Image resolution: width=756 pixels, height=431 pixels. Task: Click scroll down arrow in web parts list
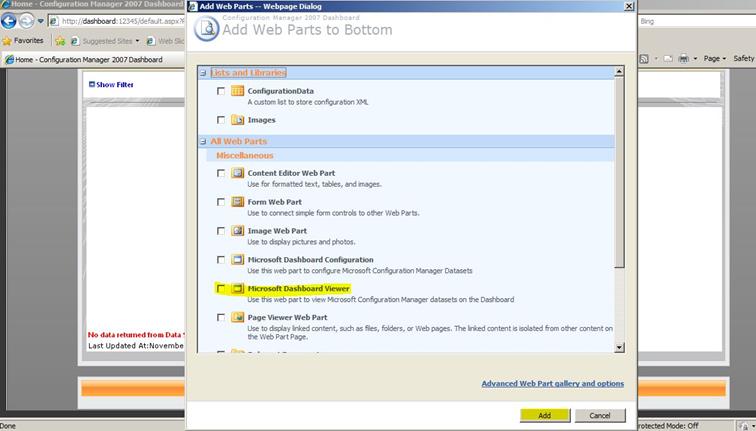[620, 347]
